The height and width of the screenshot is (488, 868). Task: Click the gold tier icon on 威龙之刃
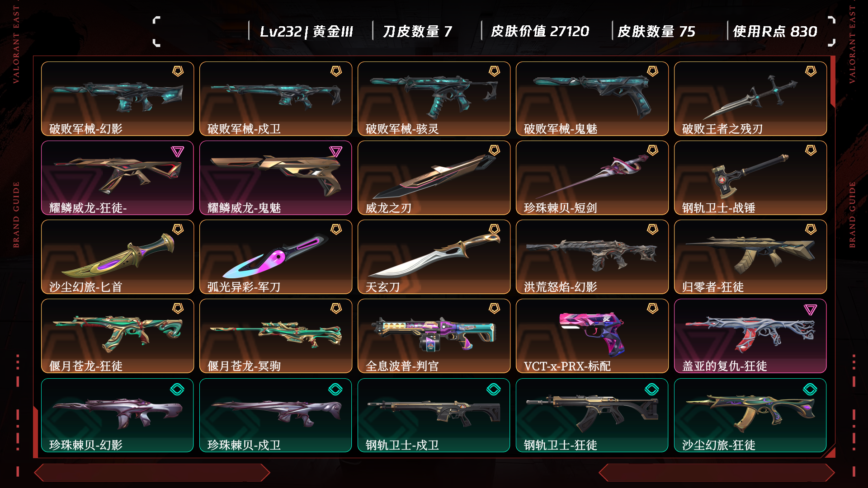click(494, 150)
